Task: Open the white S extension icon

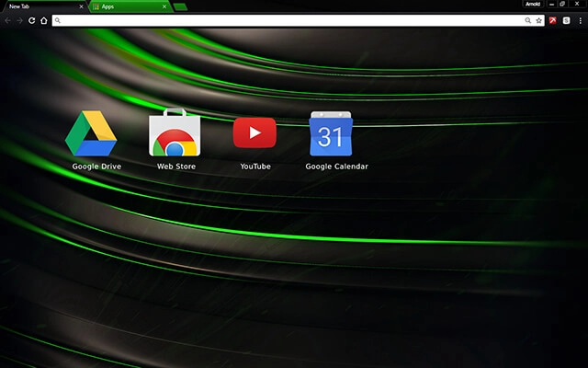Action: pos(566,20)
